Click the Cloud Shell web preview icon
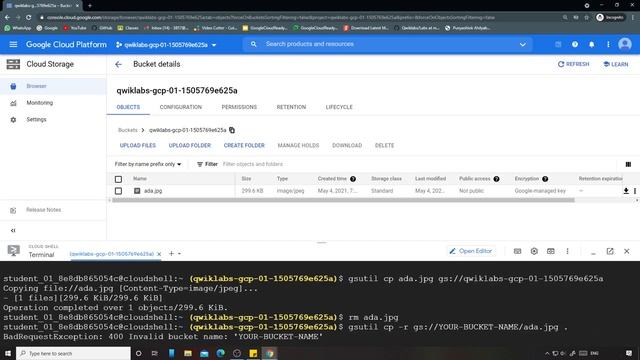640x360 pixels. coord(551,251)
